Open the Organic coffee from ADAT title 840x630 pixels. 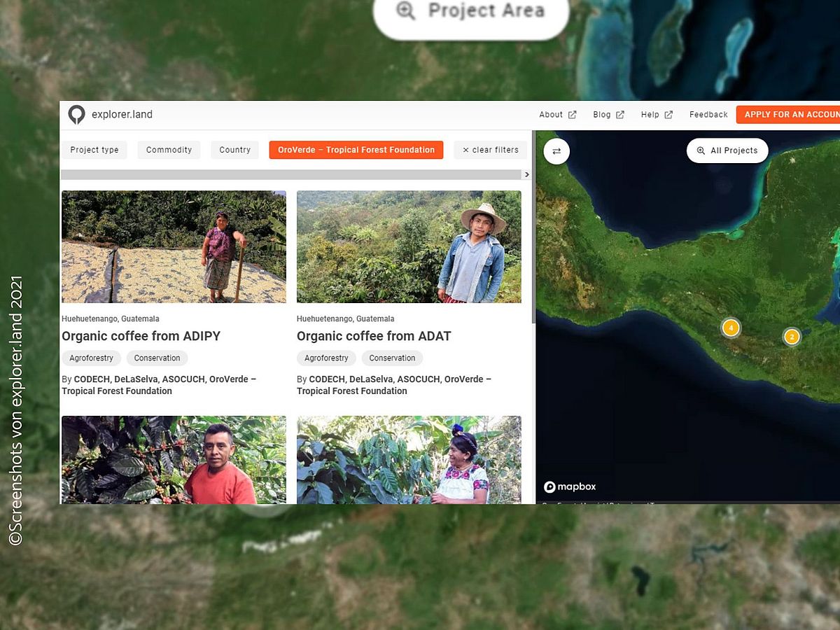point(374,336)
